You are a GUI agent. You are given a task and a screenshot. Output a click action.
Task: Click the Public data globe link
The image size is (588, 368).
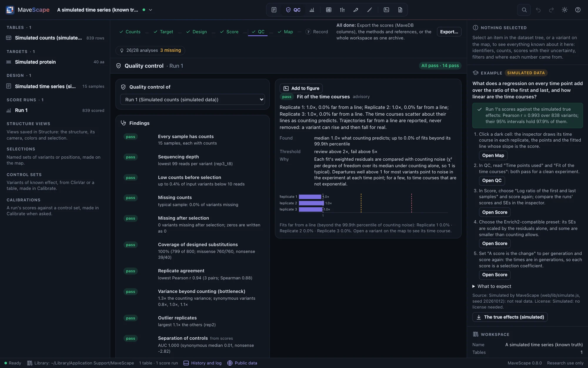(242, 363)
